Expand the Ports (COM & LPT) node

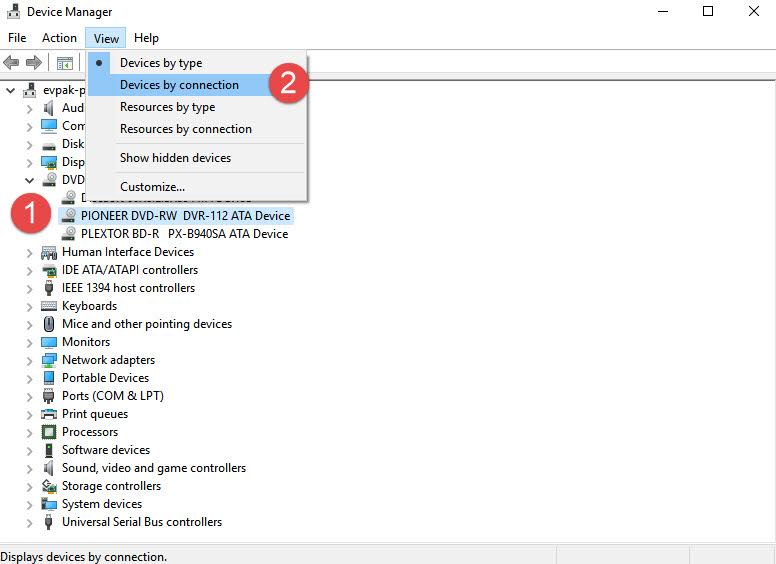[x=29, y=396]
